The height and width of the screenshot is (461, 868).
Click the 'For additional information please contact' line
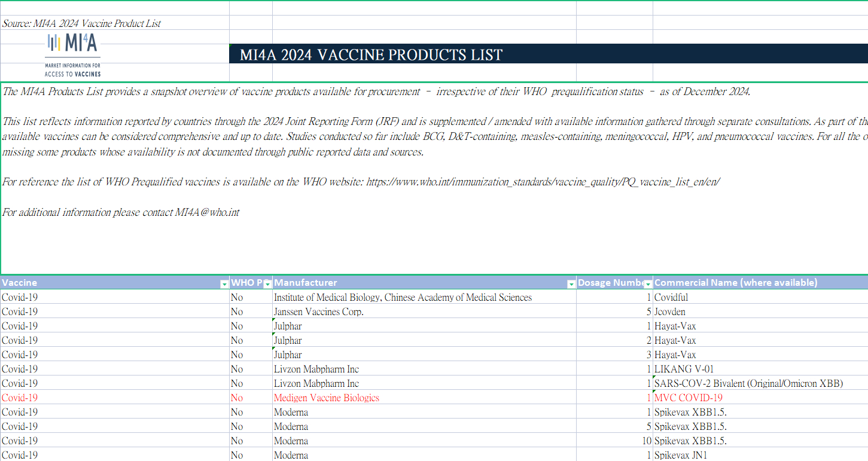(121, 212)
